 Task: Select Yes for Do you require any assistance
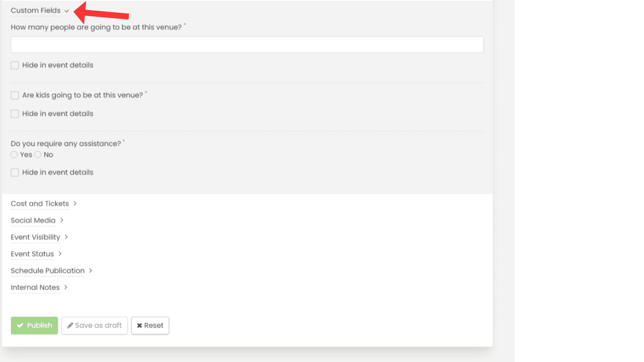click(x=14, y=155)
